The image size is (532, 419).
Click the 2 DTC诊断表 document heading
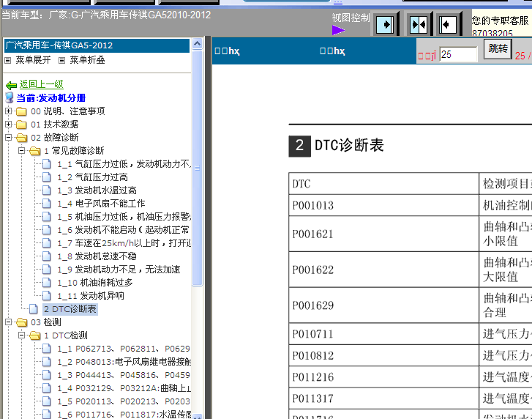pyautogui.click(x=336, y=146)
